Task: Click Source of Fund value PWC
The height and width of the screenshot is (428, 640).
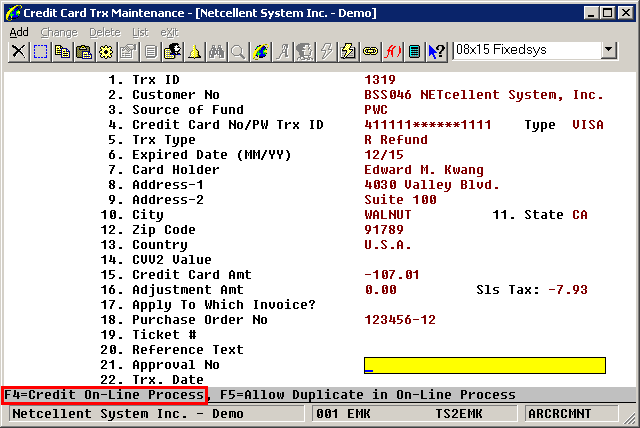Action: [x=376, y=110]
